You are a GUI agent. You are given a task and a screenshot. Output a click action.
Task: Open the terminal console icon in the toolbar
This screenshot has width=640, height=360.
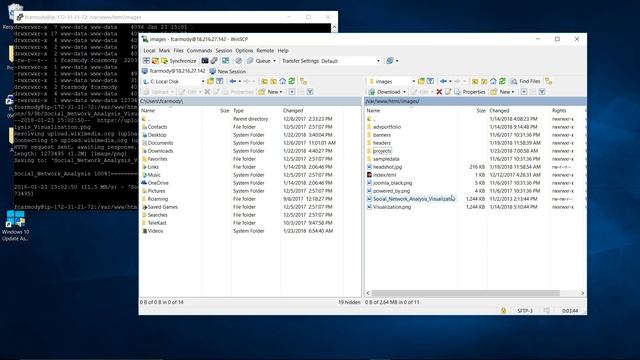205,61
